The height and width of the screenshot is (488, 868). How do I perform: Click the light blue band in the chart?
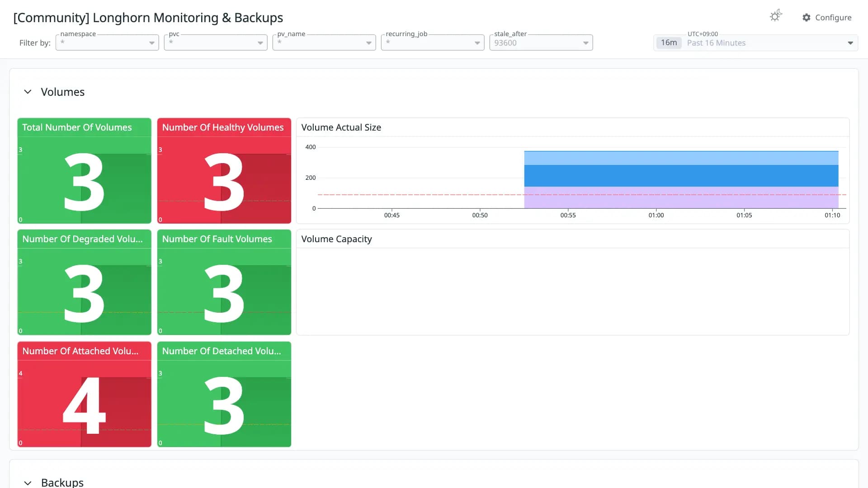(x=681, y=158)
